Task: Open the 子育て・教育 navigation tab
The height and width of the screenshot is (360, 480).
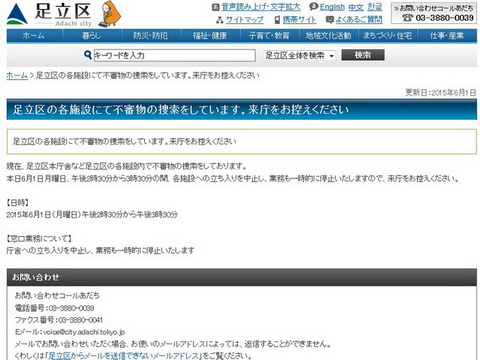Action: pyautogui.click(x=269, y=36)
